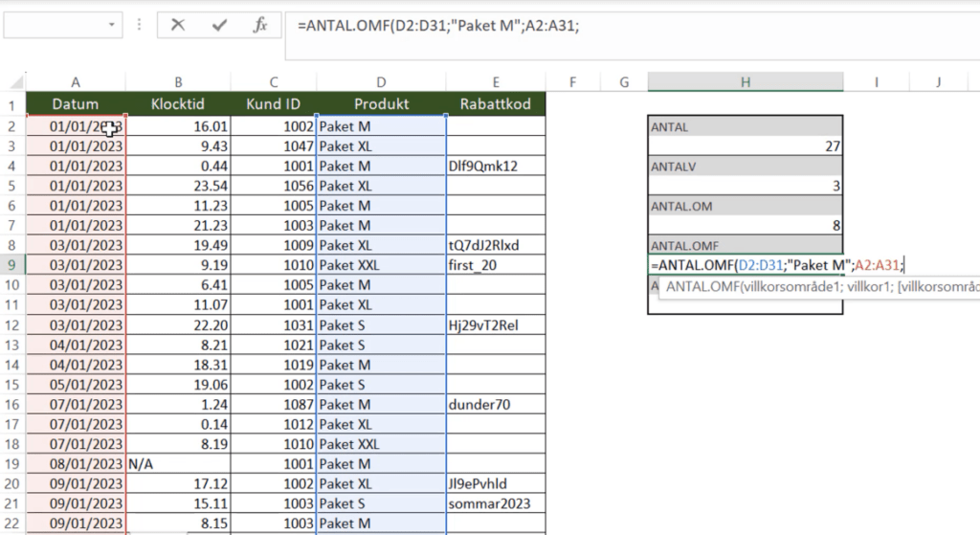Select column H header
This screenshot has width=980, height=535.
pos(745,82)
